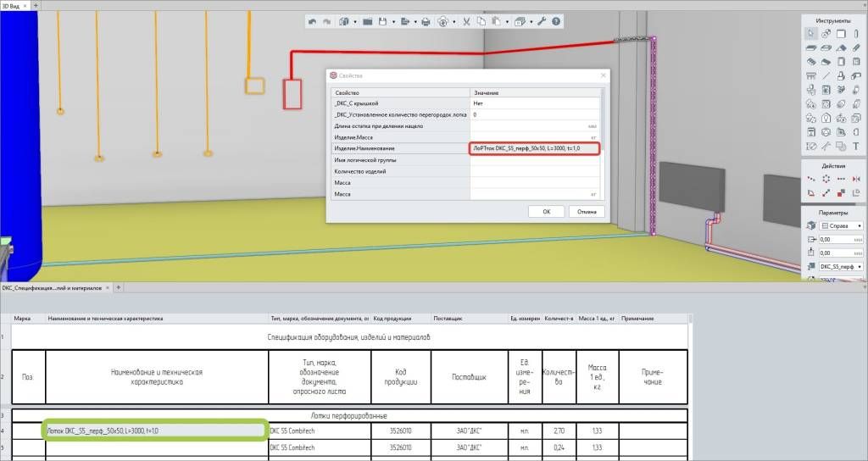This screenshot has width=868, height=461.
Task: Select the mirror action in Действия
Action: pos(856,179)
